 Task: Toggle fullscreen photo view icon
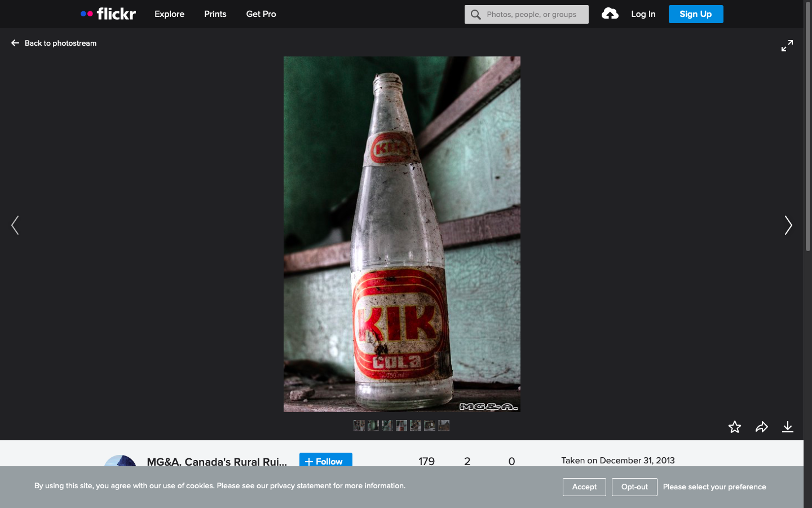click(x=787, y=46)
